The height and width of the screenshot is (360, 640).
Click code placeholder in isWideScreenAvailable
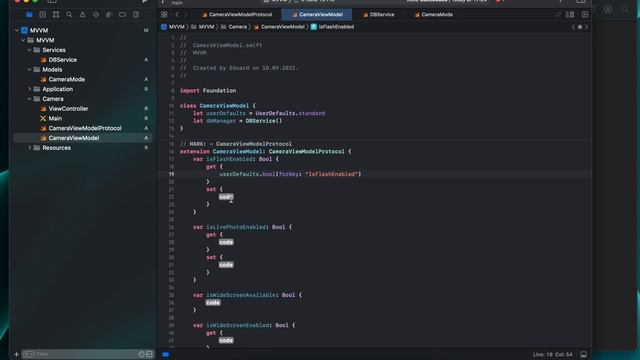point(213,302)
